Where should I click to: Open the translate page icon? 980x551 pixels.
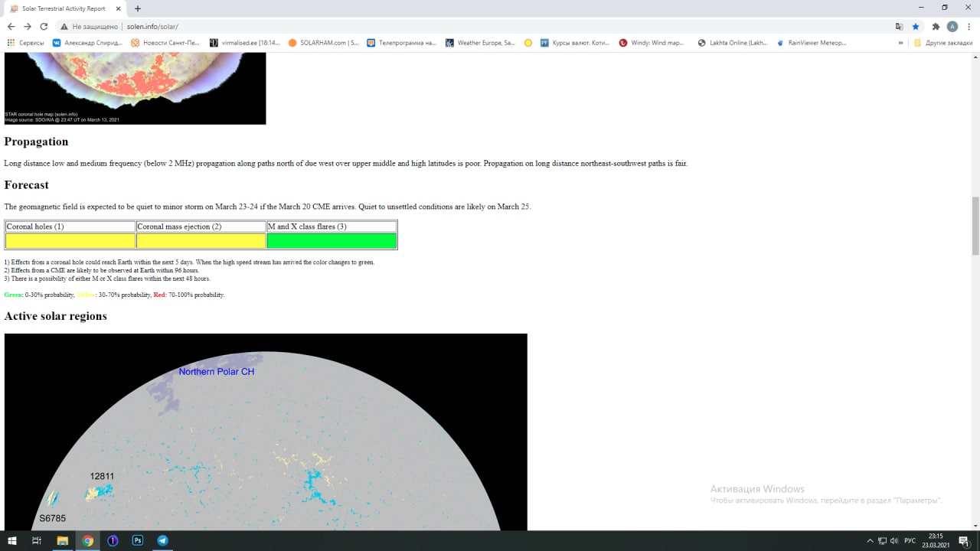[899, 26]
